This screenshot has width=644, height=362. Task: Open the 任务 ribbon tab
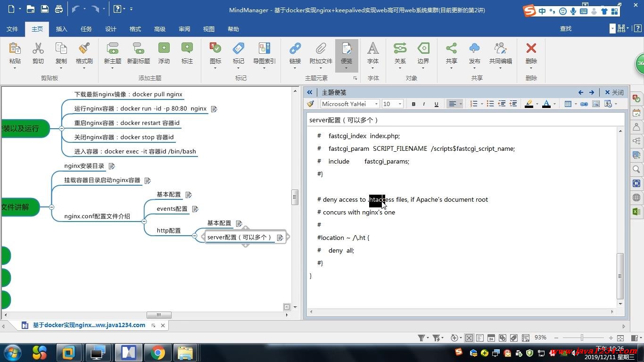point(86,29)
